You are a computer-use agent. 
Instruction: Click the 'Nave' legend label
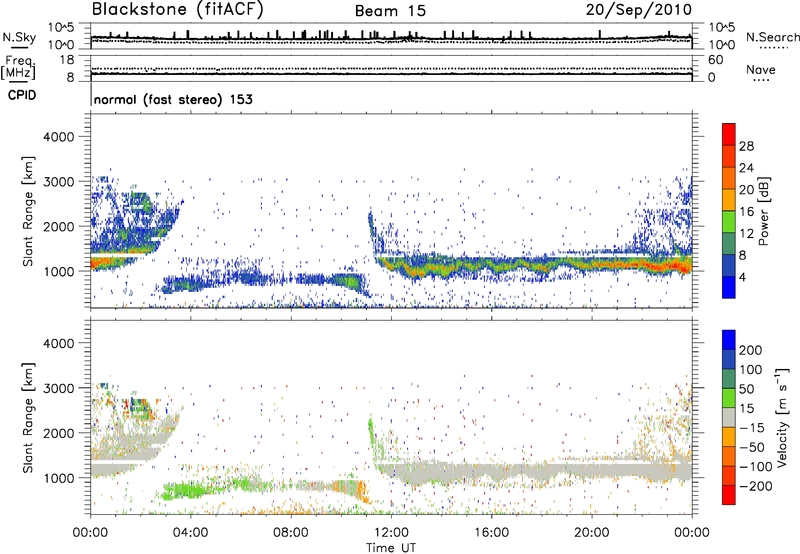pos(761,70)
